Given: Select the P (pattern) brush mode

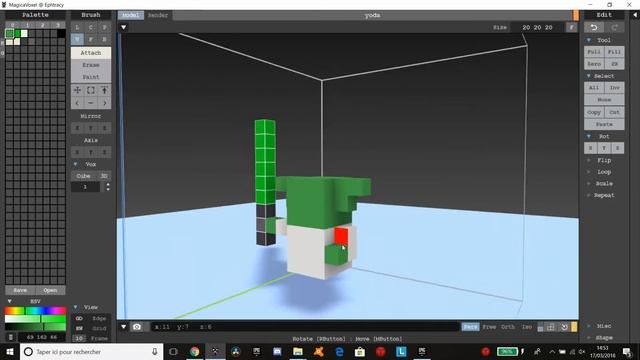Looking at the screenshot, I should pyautogui.click(x=104, y=27).
